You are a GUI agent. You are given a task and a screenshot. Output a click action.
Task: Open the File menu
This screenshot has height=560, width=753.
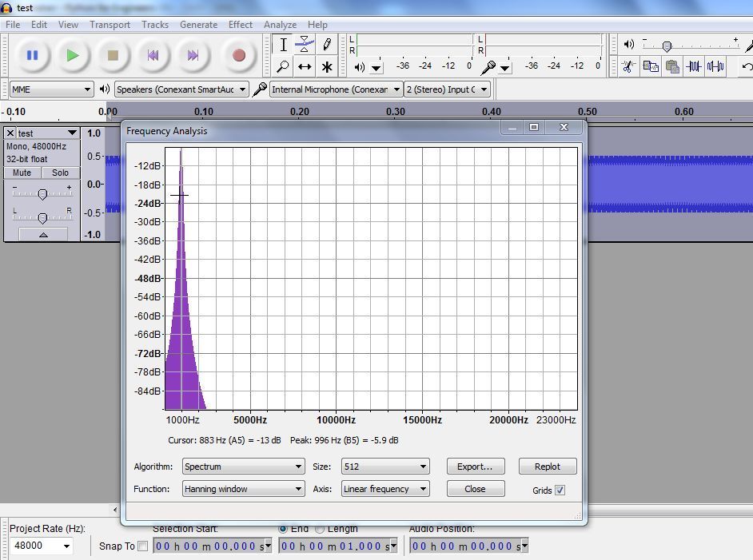(x=13, y=25)
